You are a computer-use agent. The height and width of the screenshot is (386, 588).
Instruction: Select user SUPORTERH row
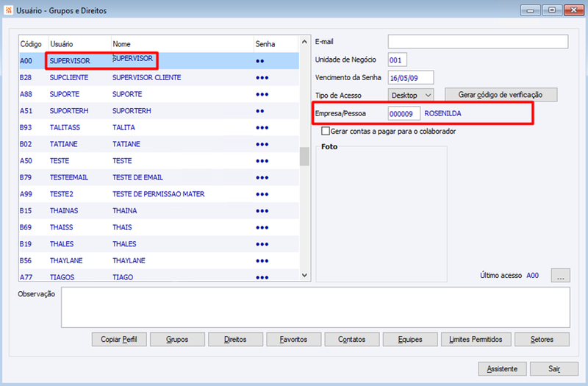tap(159, 111)
